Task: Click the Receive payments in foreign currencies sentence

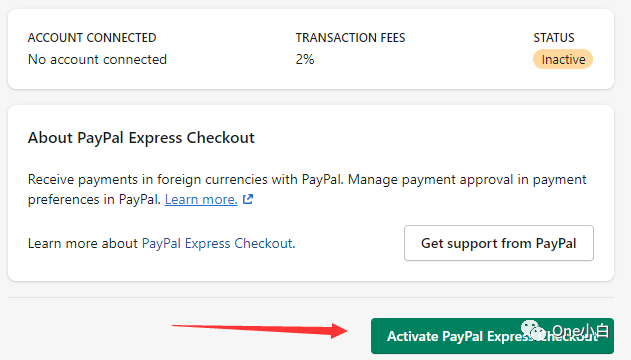Action: coord(186,179)
